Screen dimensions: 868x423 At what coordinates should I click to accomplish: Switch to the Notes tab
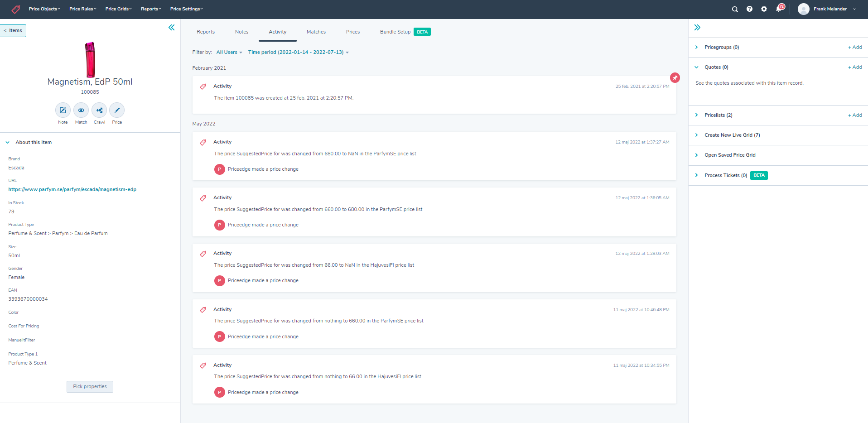[x=242, y=32]
